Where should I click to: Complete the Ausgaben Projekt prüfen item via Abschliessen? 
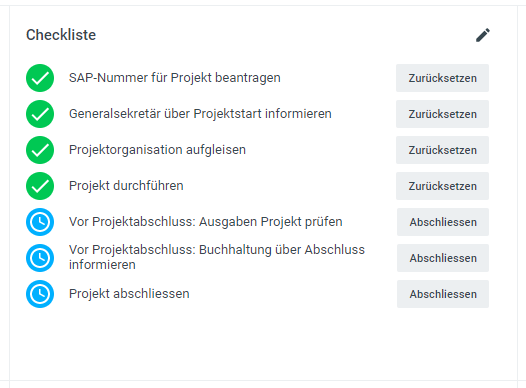(x=443, y=222)
